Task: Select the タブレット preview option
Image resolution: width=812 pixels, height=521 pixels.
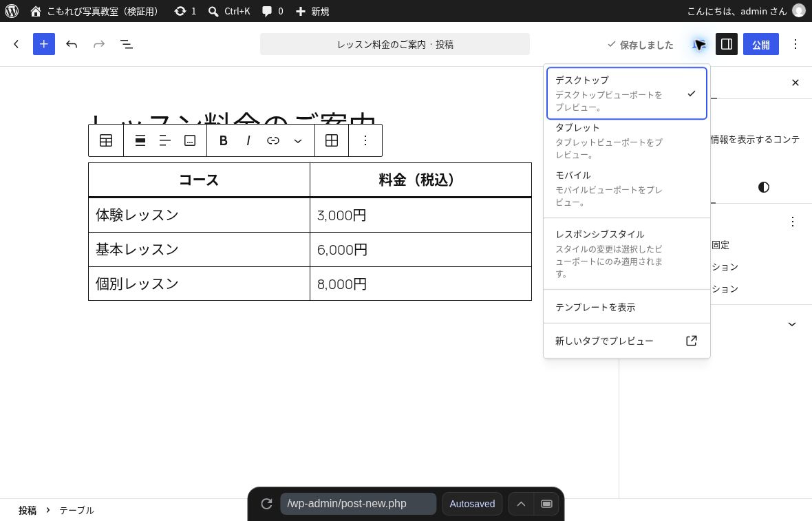Action: (627, 141)
